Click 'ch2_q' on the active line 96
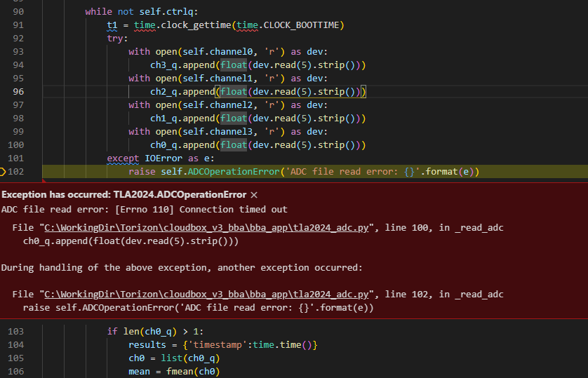The width and height of the screenshot is (588, 378). tap(163, 92)
